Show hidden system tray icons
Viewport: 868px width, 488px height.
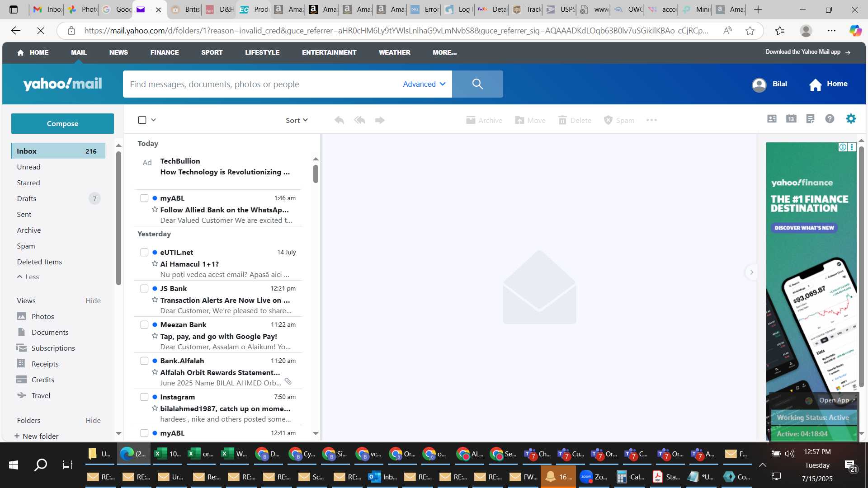762,465
